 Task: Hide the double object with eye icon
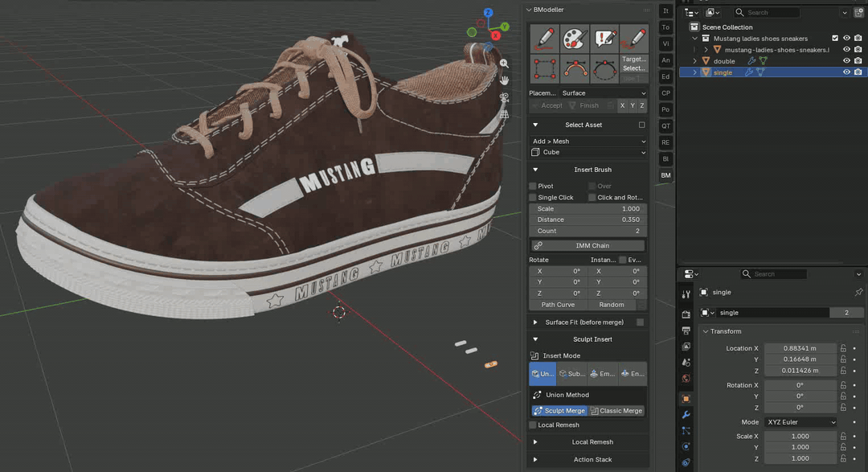(x=846, y=61)
